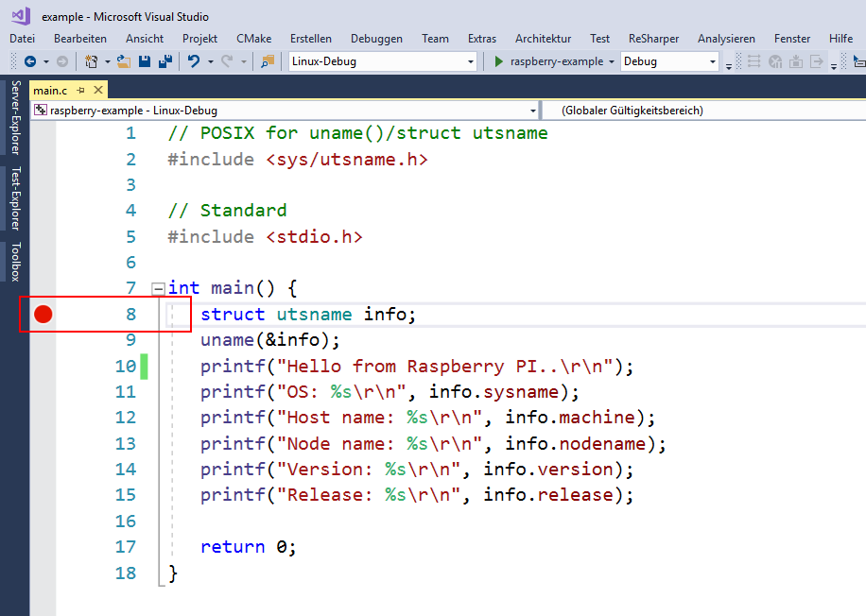Viewport: 866px width, 616px height.
Task: Click the navigate backward arrow icon
Action: coord(30,61)
